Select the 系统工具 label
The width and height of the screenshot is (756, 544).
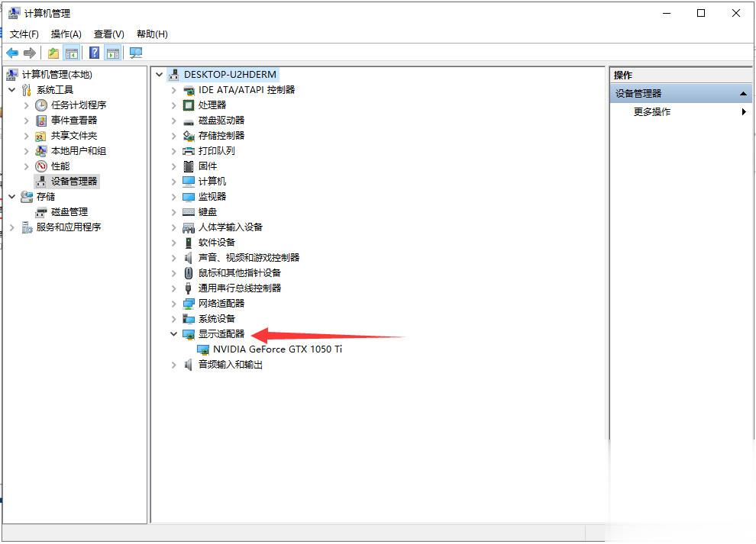click(55, 90)
